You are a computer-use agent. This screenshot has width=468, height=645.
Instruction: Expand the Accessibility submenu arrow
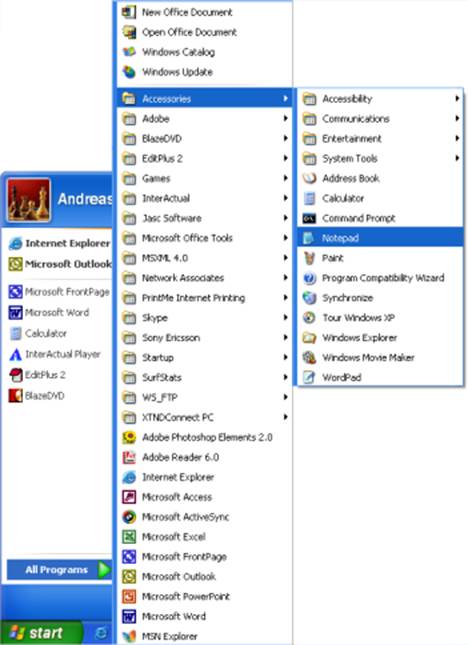pyautogui.click(x=457, y=98)
